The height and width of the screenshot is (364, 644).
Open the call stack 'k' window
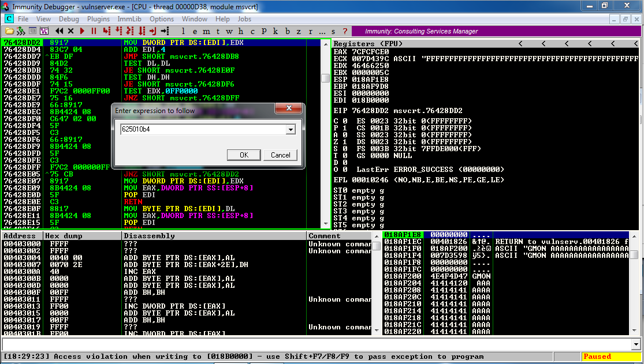coord(275,31)
